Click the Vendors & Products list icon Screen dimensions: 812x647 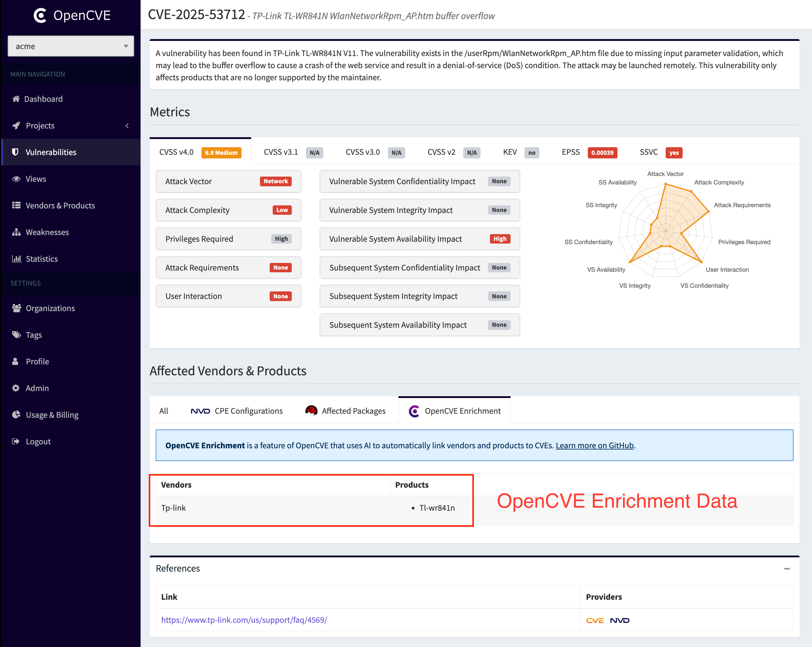tap(16, 205)
